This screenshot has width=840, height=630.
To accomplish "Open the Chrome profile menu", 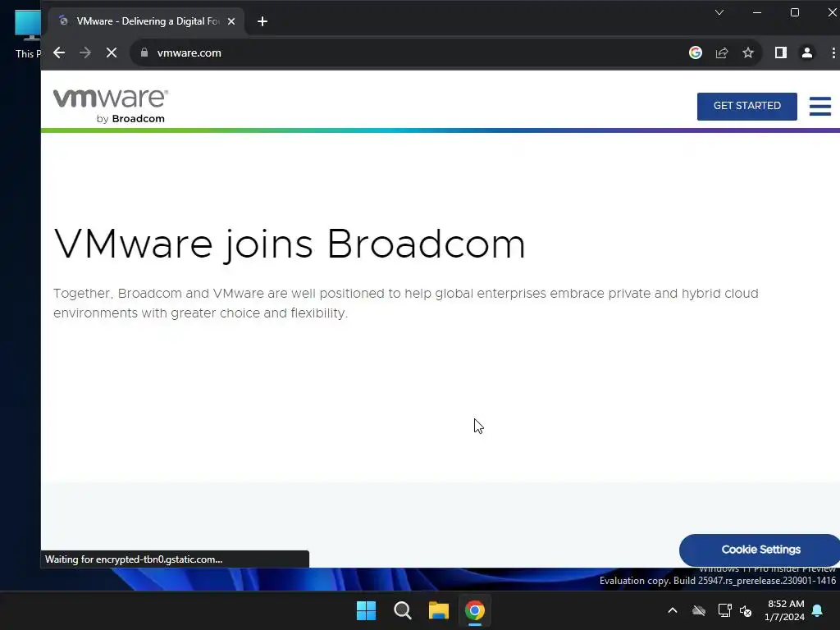I will [807, 52].
